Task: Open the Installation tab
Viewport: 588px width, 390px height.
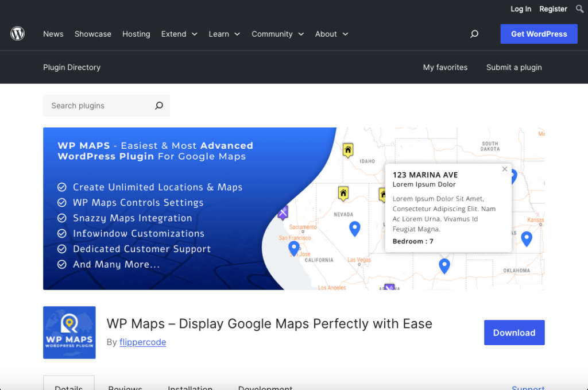Action: point(190,388)
